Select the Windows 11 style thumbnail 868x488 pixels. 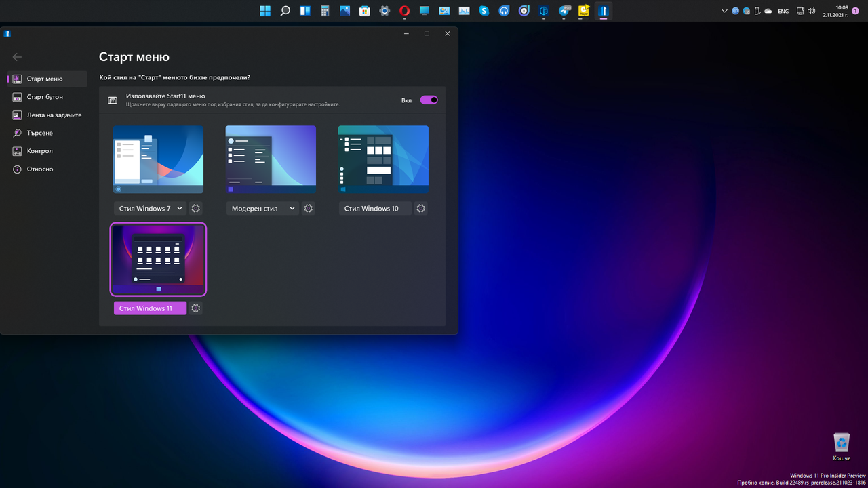(x=158, y=260)
